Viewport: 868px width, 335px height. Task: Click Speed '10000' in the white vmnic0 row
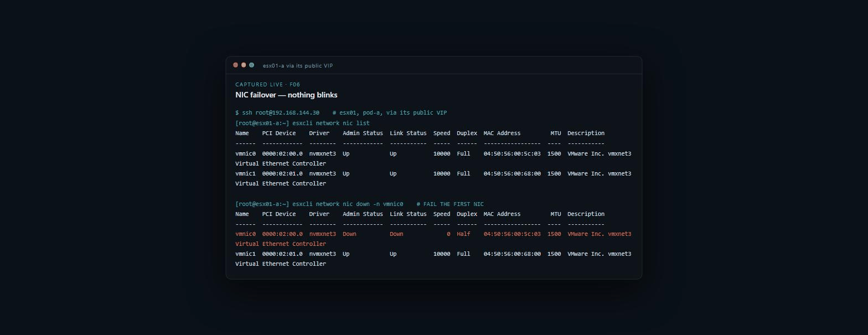[x=442, y=153]
